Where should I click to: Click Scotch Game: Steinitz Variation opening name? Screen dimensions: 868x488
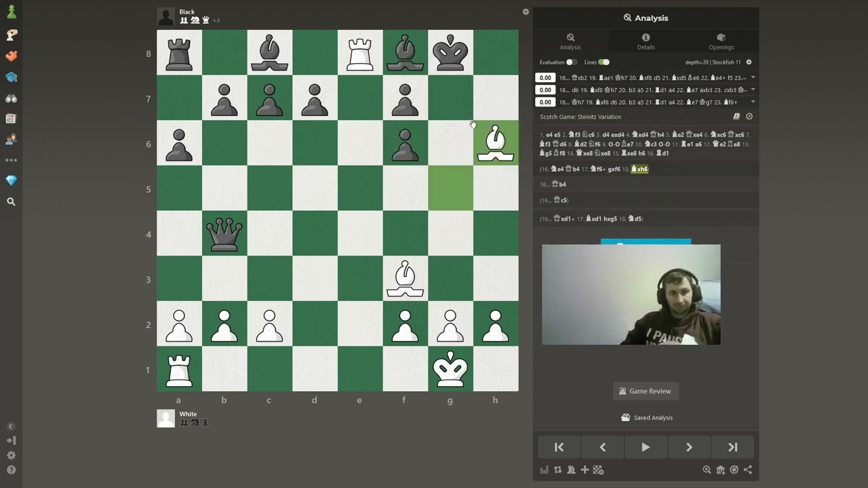point(580,117)
